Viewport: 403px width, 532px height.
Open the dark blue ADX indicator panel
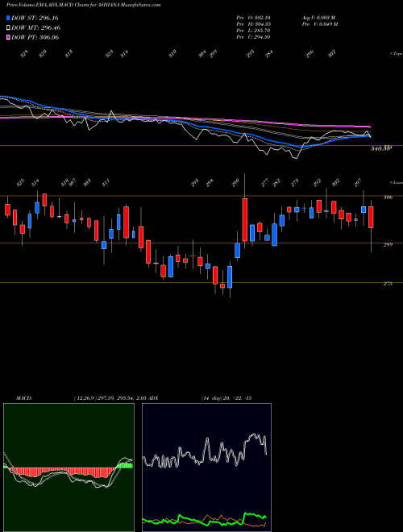point(206,468)
